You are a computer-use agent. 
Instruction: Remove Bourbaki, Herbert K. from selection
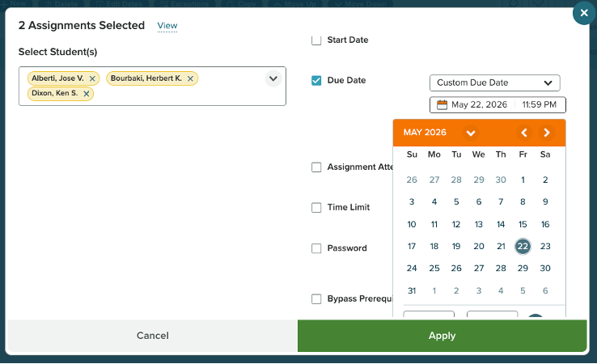click(190, 78)
